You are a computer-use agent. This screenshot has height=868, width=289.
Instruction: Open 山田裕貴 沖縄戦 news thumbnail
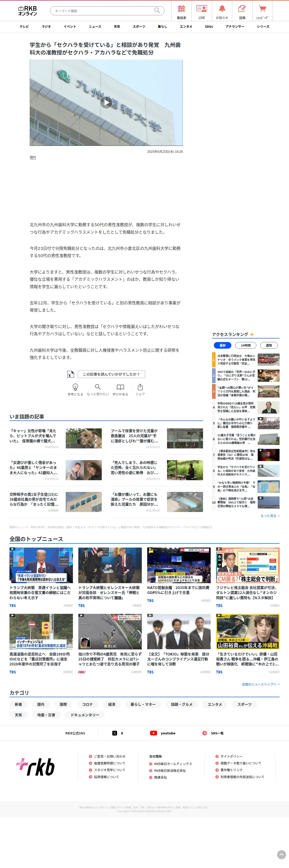[248, 631]
